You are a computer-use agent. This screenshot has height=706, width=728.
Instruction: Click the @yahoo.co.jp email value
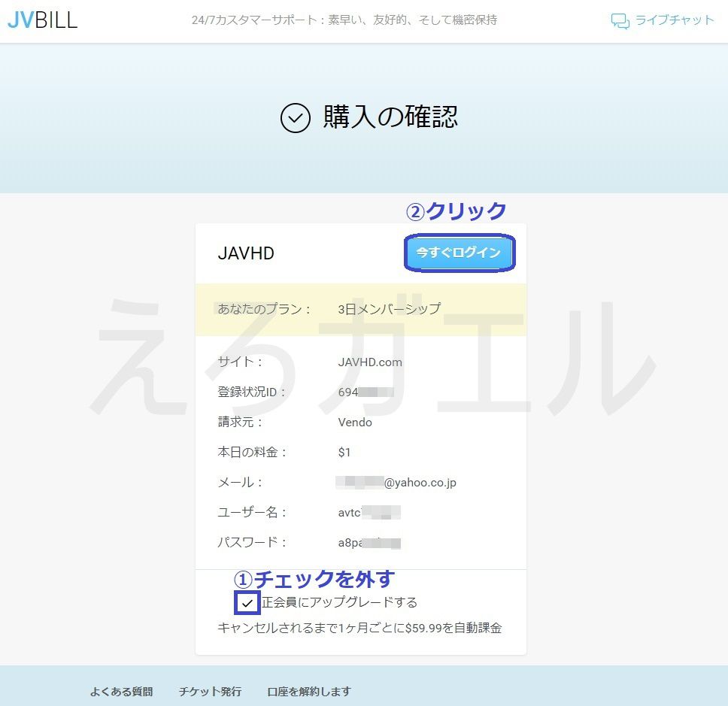click(x=396, y=482)
